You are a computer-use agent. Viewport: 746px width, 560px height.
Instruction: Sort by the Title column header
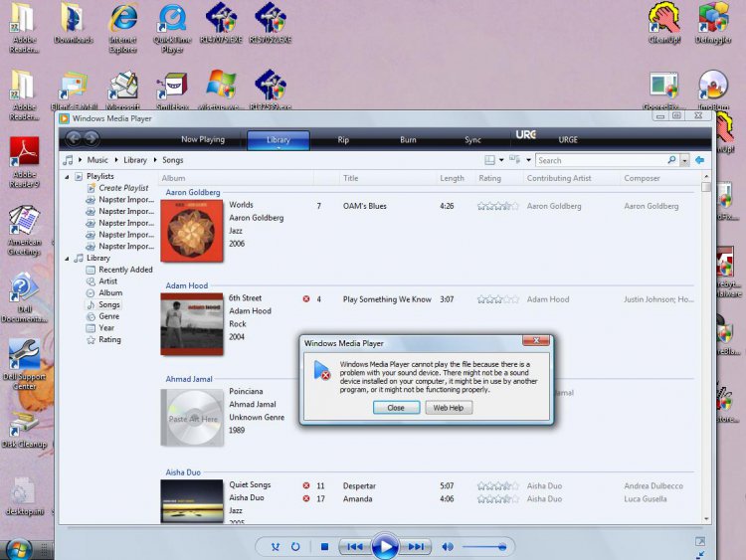coord(351,178)
